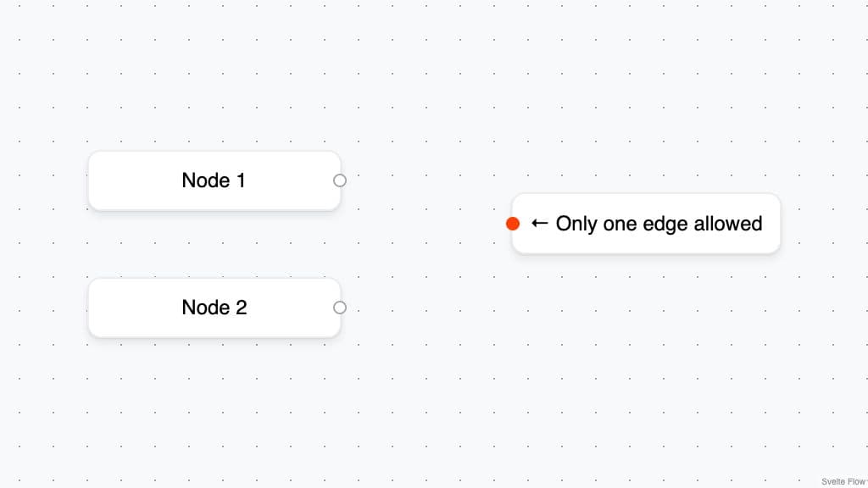Viewport: 868px width, 488px height.
Task: Click Node 2's source handle circle
Action: pyautogui.click(x=340, y=308)
